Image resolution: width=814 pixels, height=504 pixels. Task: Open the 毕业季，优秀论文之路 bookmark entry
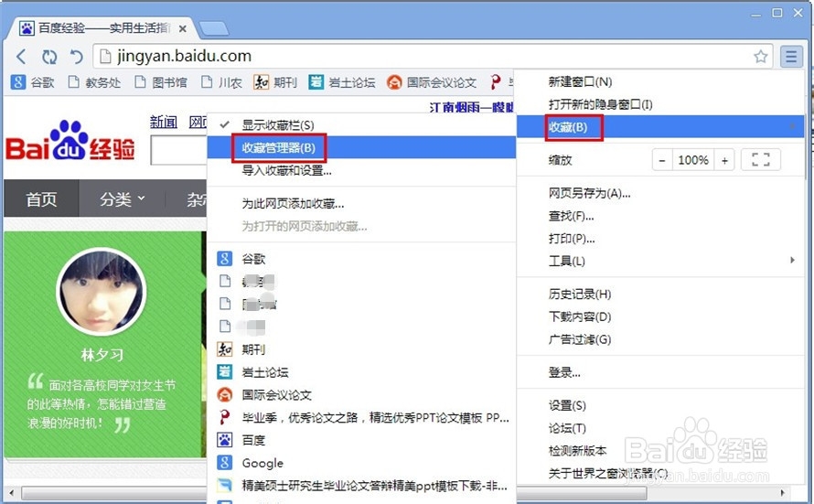[361, 417]
